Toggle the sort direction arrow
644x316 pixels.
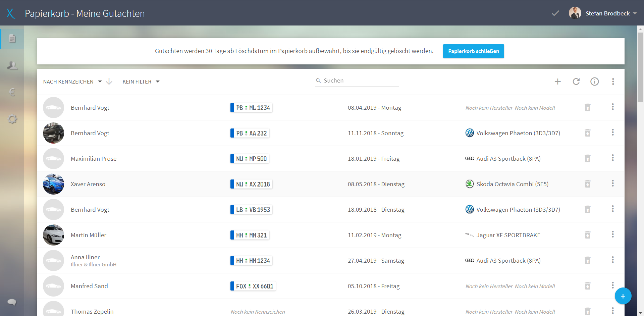point(109,82)
